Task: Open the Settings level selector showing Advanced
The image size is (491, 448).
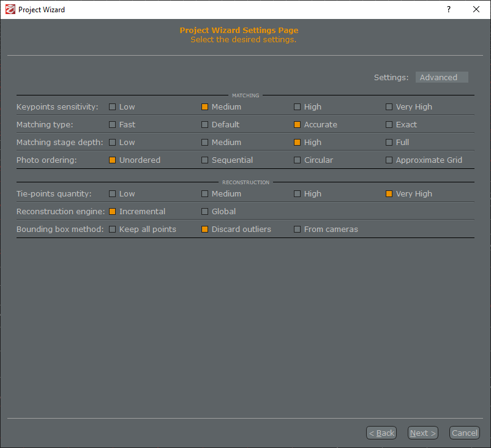Action: tap(441, 77)
